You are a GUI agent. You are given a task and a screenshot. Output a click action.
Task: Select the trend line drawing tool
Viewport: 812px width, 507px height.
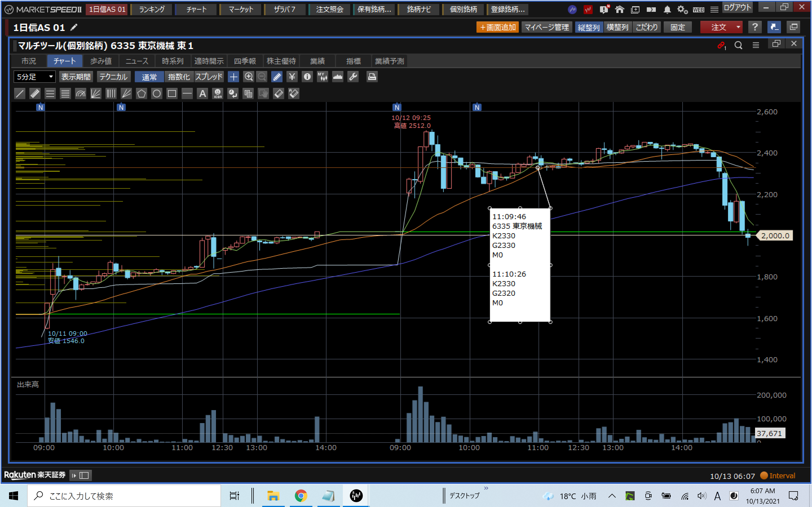pos(20,94)
